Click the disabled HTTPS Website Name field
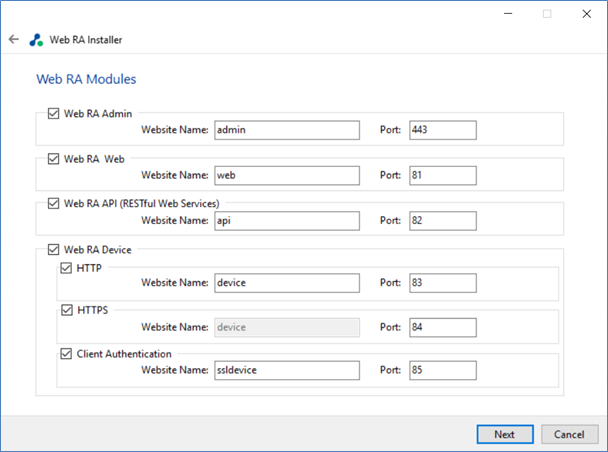 click(x=287, y=327)
